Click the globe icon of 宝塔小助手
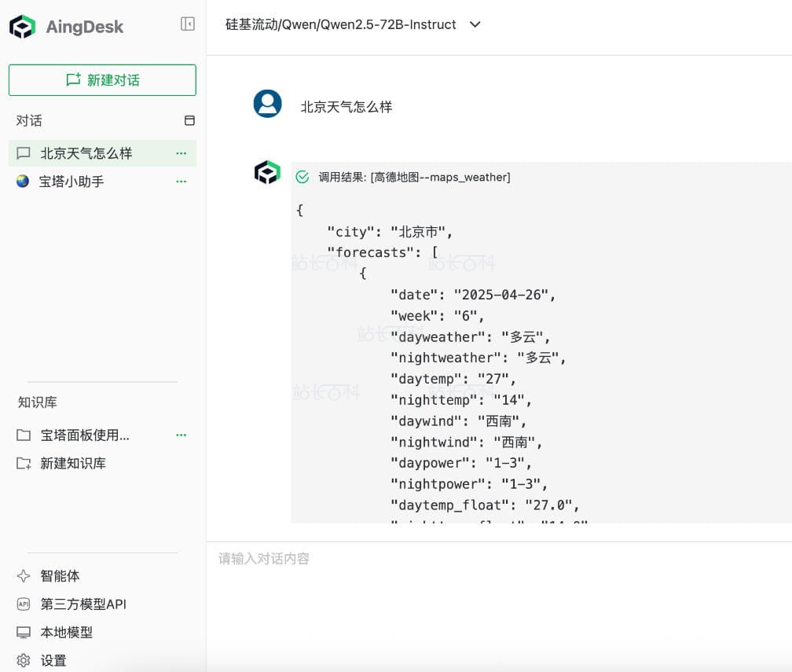The height and width of the screenshot is (672, 792). coord(23,181)
